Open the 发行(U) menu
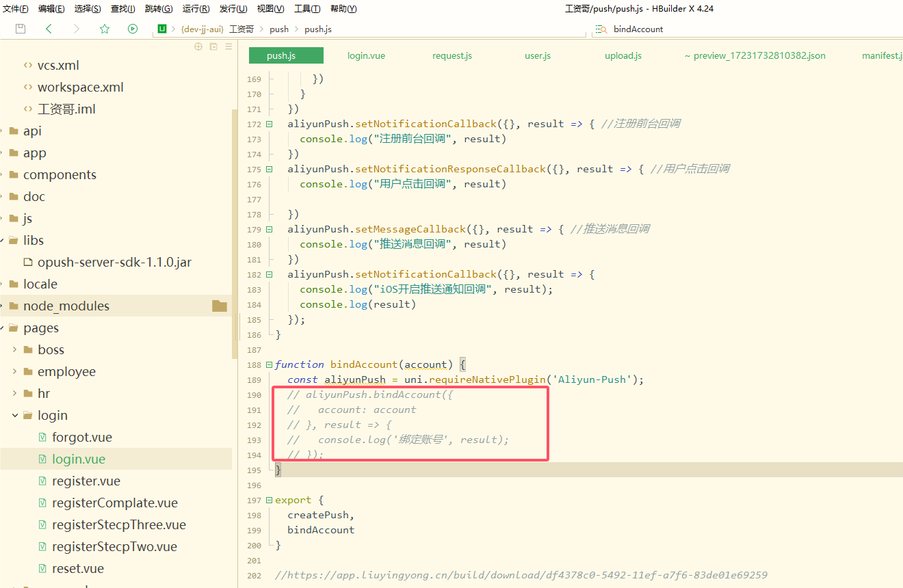The image size is (903, 588). [x=233, y=9]
